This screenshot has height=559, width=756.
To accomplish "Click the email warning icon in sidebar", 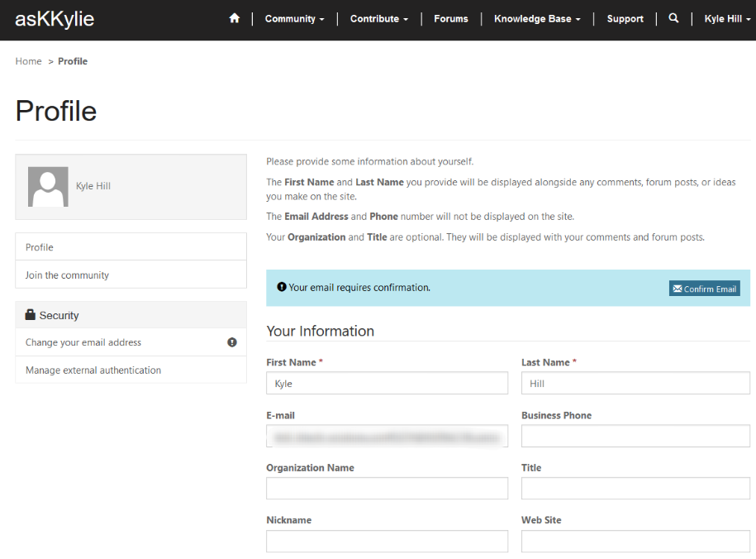I will 232,342.
